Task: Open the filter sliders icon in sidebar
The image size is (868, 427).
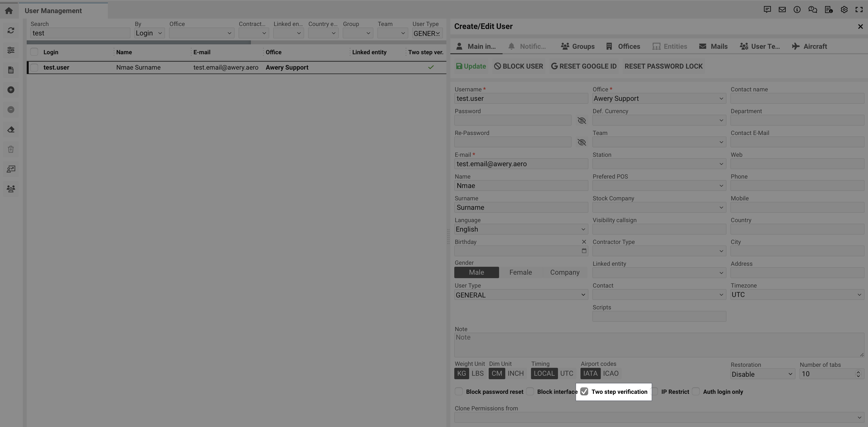Action: coord(11,50)
